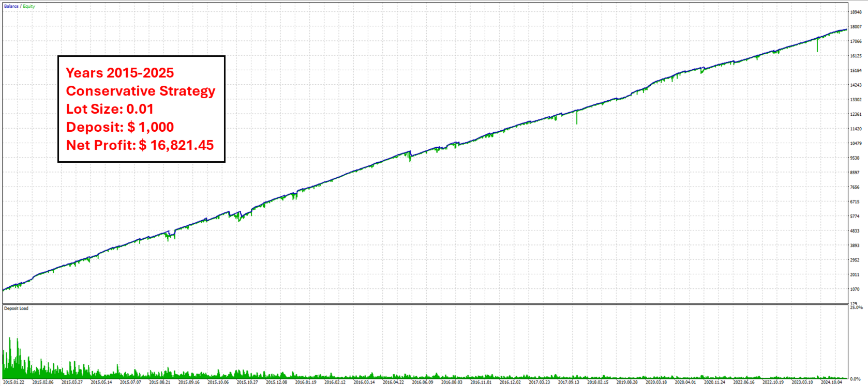
Task: Click the 18948 balance axis value
Action: tap(856, 12)
